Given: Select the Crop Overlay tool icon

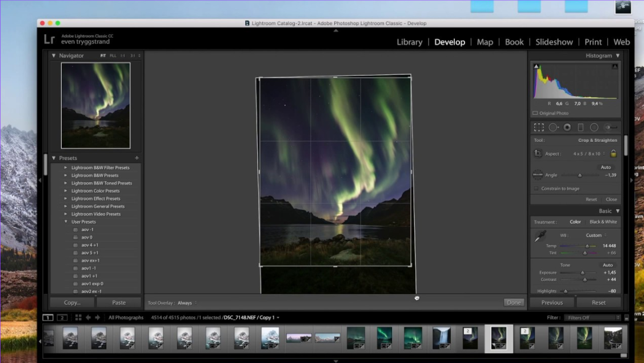Looking at the screenshot, I should [538, 127].
